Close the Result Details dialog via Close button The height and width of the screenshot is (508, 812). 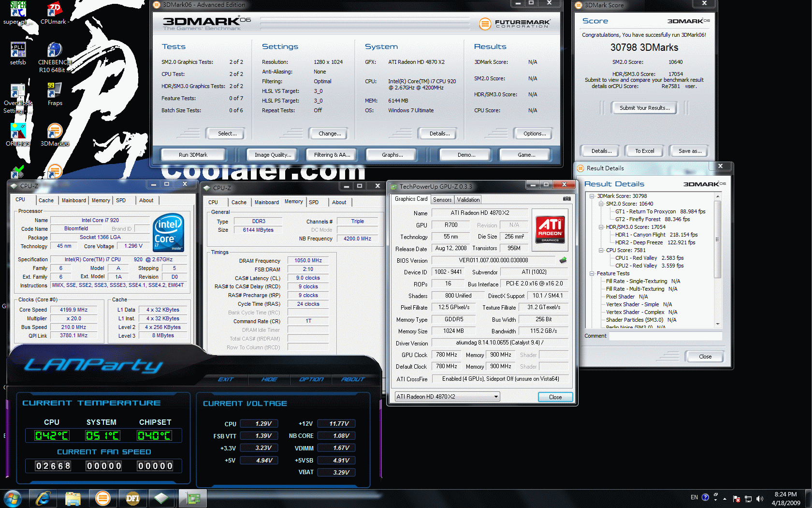(705, 357)
